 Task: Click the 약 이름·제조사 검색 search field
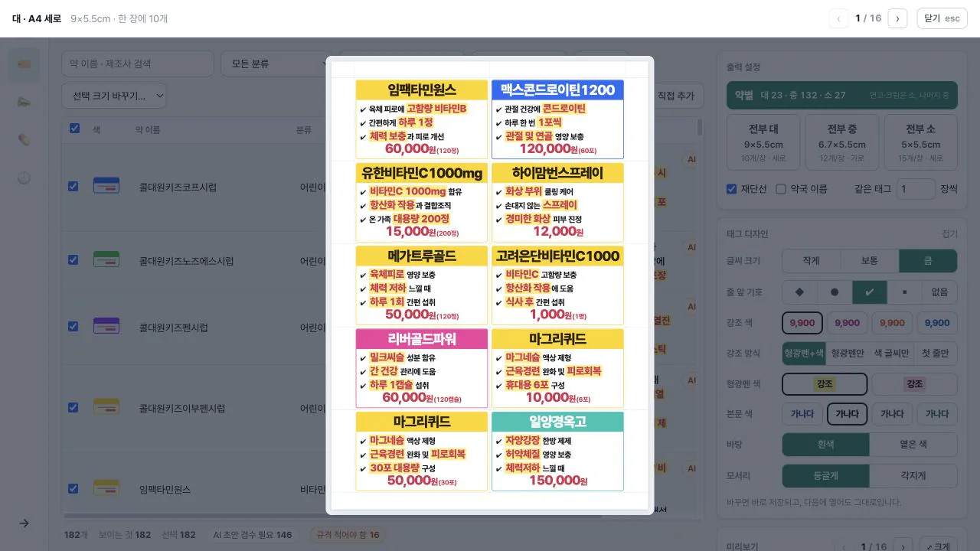138,64
